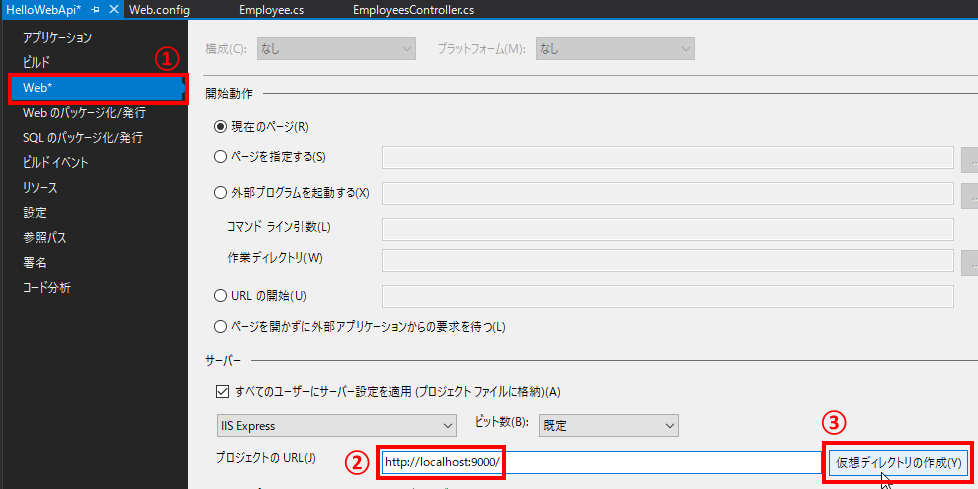Click the 作業ディレクトリ(W) field

point(667,261)
